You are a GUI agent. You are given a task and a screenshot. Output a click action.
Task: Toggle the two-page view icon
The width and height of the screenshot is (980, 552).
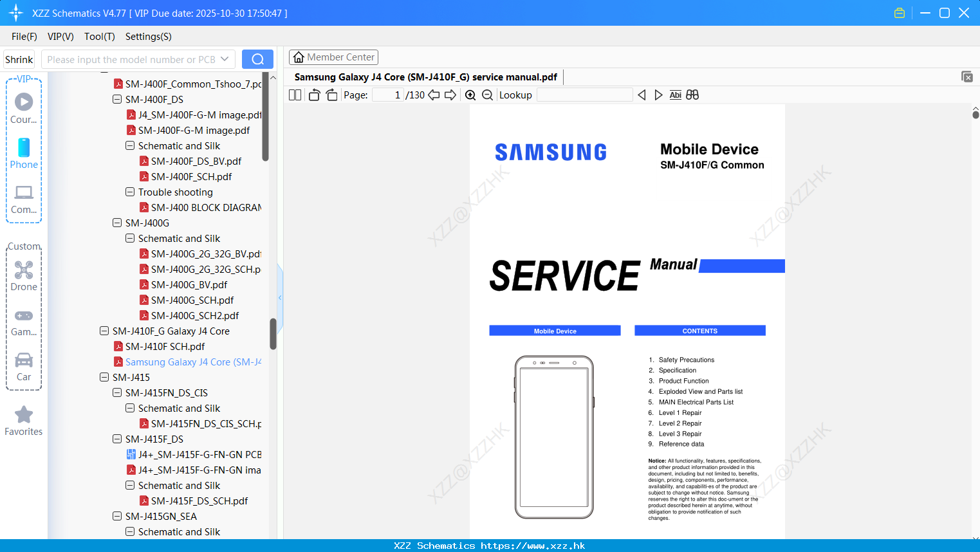295,95
